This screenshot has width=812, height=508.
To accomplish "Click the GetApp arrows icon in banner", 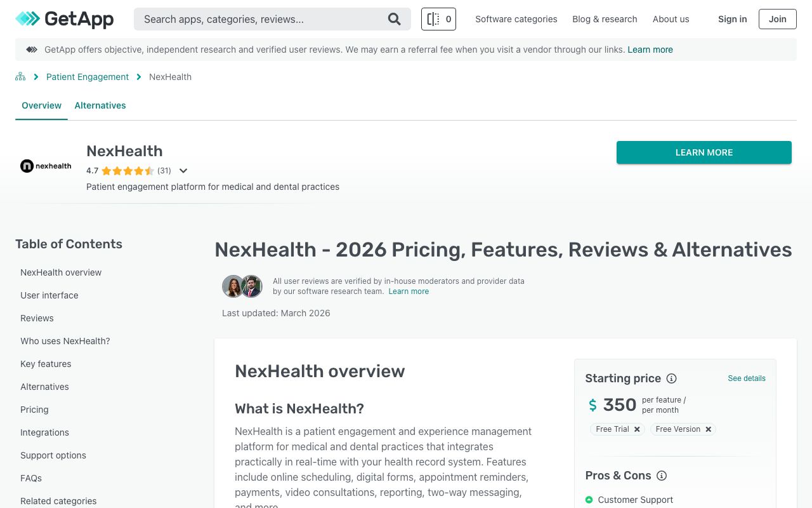I will [31, 50].
